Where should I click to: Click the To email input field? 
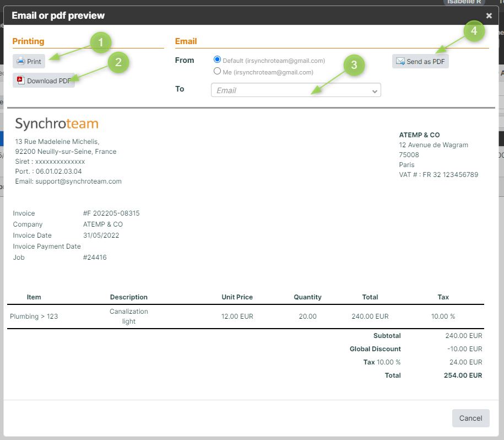pos(296,90)
